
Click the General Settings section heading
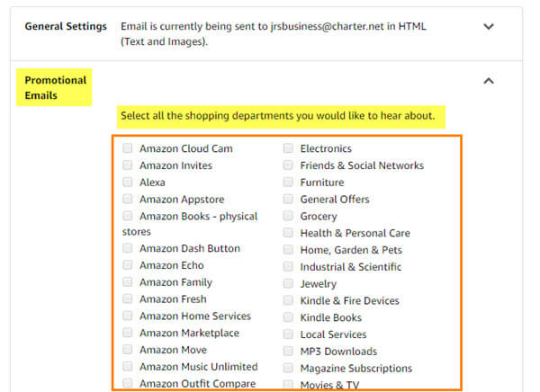point(66,26)
